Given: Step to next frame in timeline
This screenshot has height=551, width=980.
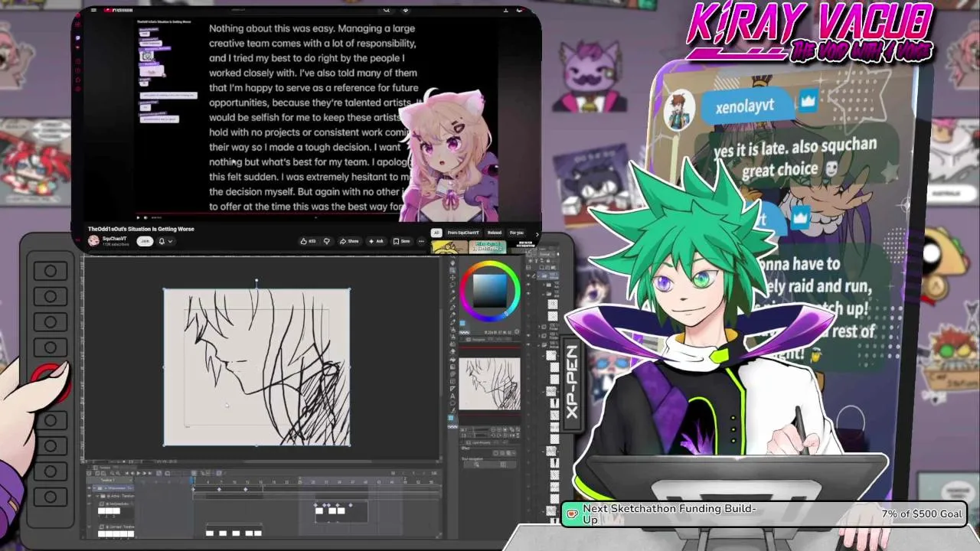Looking at the screenshot, I should (144, 473).
